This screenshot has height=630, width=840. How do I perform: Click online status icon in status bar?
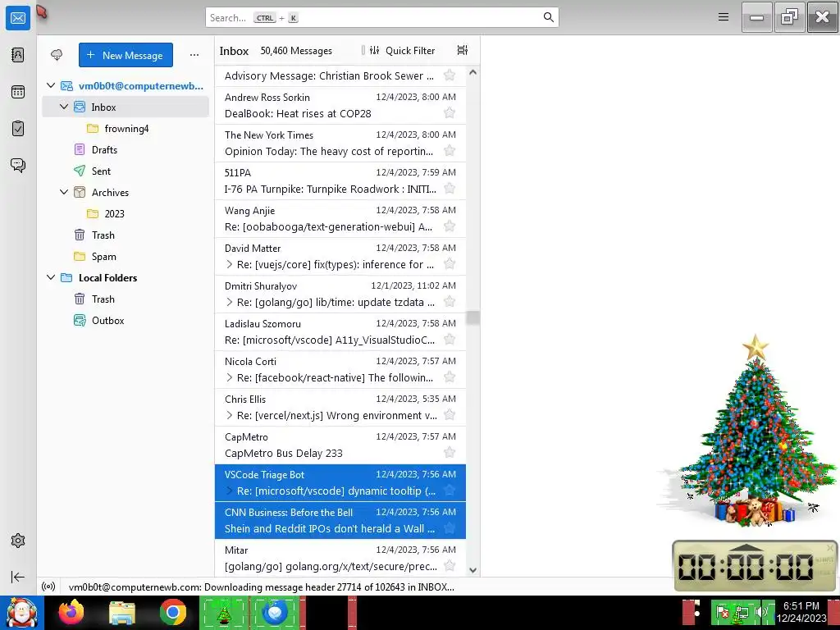[48, 587]
